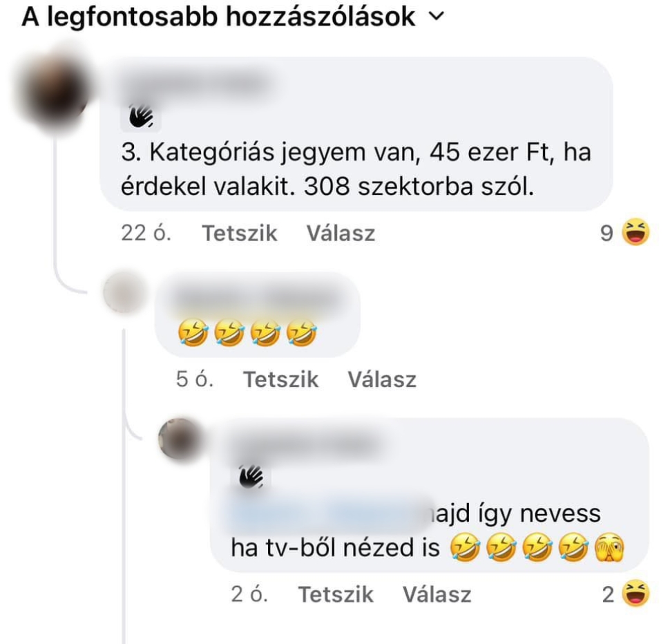The height and width of the screenshot is (644, 670).
Task: Click Válasz under the 5 ó. comment
Action: 382,379
